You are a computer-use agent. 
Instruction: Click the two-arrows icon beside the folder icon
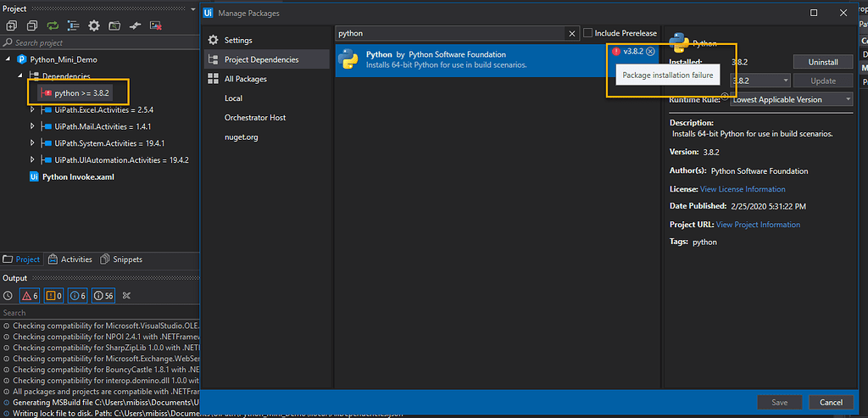coord(135,25)
